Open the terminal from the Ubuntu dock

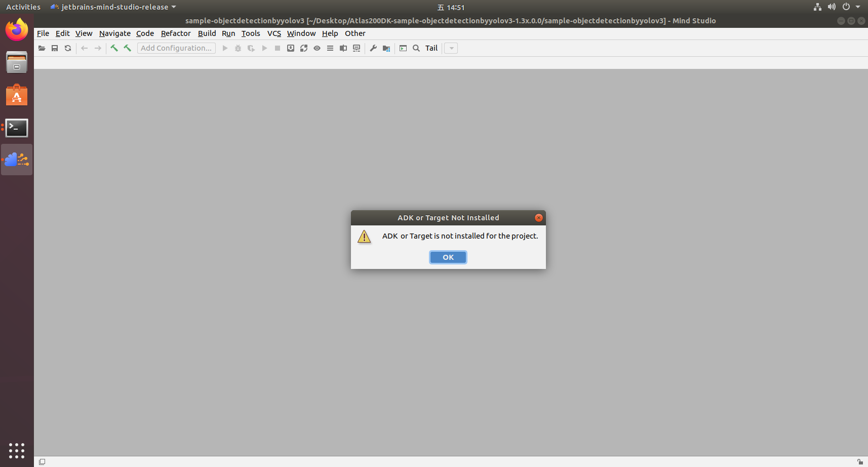point(17,128)
